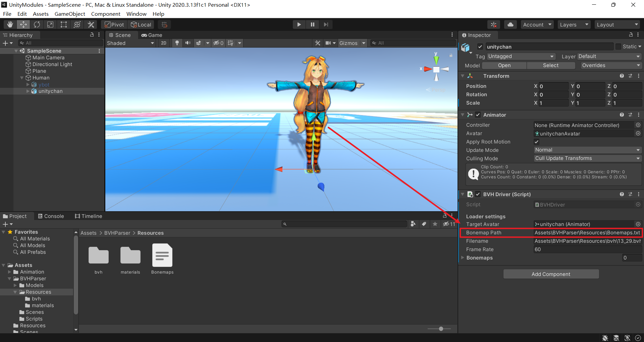Switch to the Console tab
This screenshot has width=644, height=342.
point(51,216)
